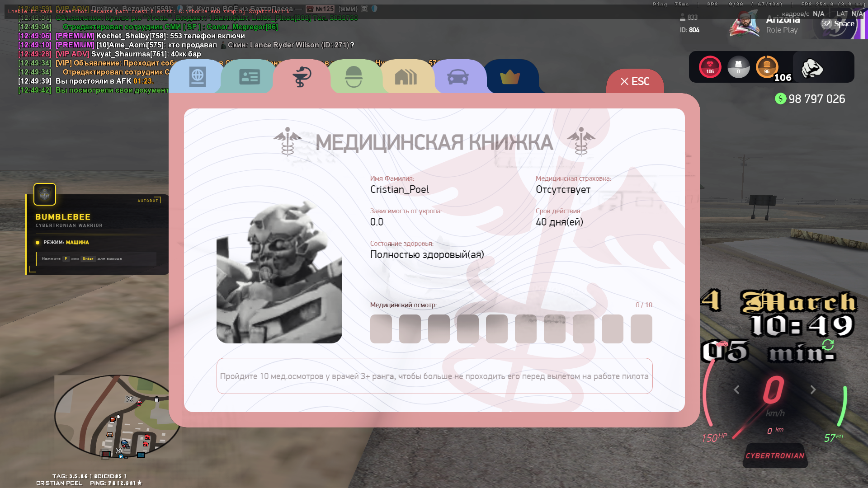Open the passport tab with globe icon
The width and height of the screenshot is (868, 488).
(197, 77)
